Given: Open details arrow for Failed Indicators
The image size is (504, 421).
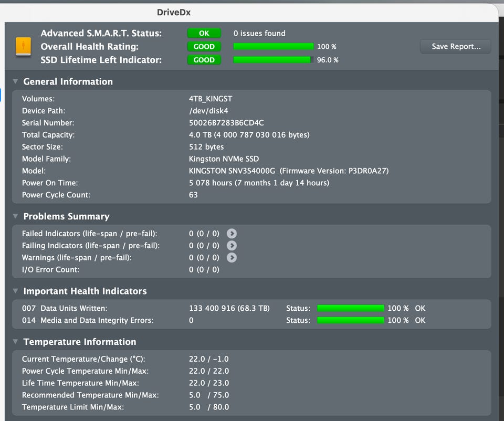Looking at the screenshot, I should (x=232, y=234).
